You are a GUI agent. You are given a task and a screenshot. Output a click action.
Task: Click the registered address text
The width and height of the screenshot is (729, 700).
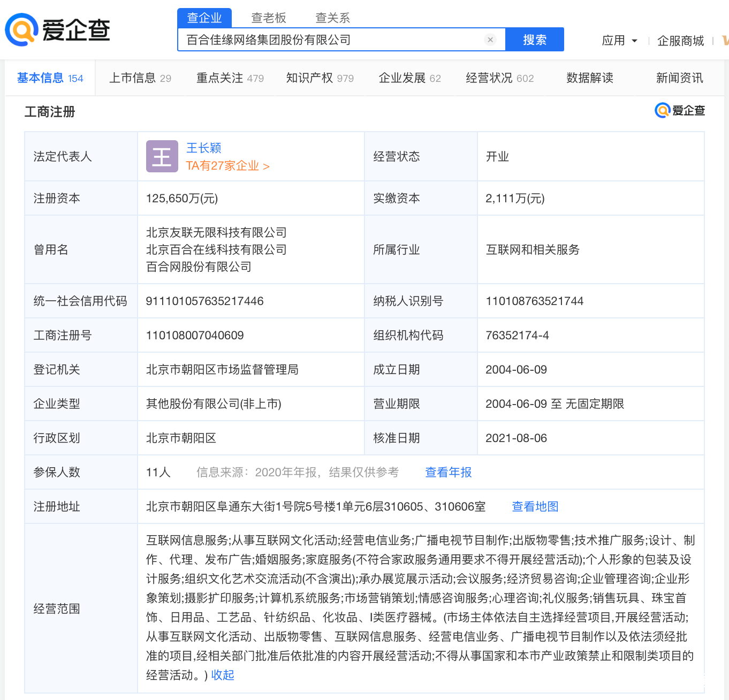click(x=316, y=507)
